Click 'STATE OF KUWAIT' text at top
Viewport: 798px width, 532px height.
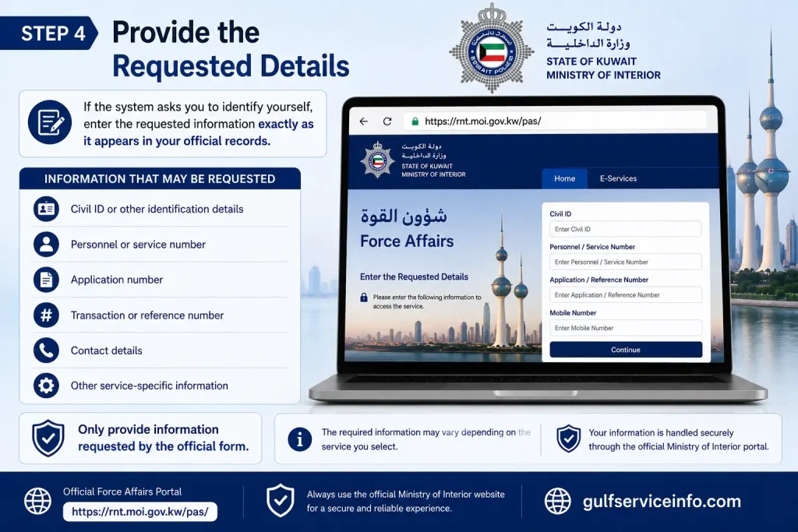(591, 62)
